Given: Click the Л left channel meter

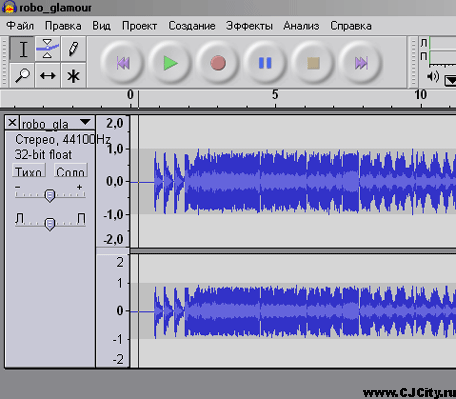Looking at the screenshot, I should click(x=442, y=43).
